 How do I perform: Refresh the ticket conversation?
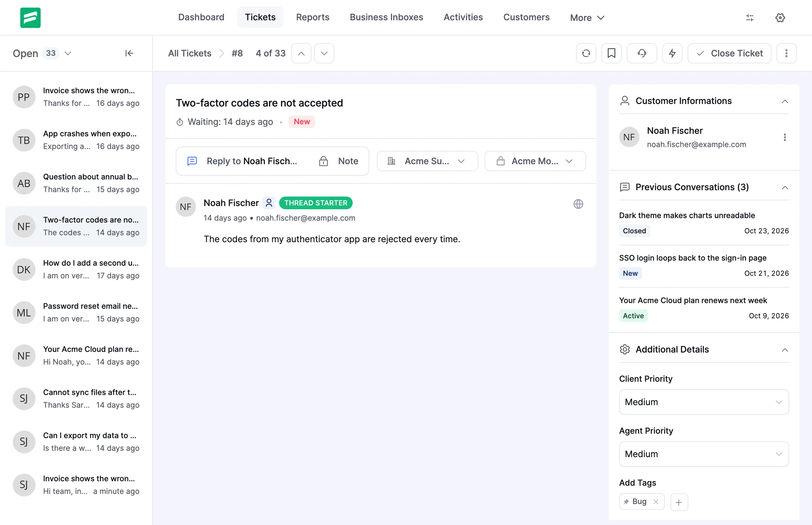[586, 53]
